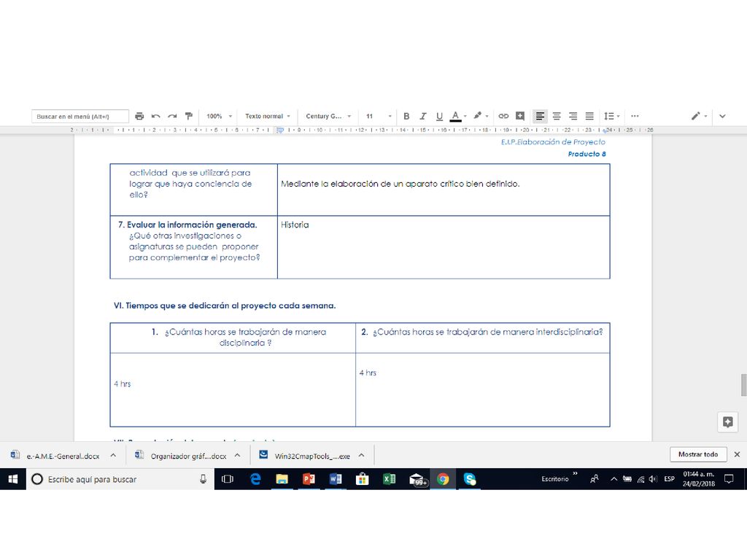Open Organizador gráf...docx download
This screenshot has width=747, height=560.
coord(181,456)
